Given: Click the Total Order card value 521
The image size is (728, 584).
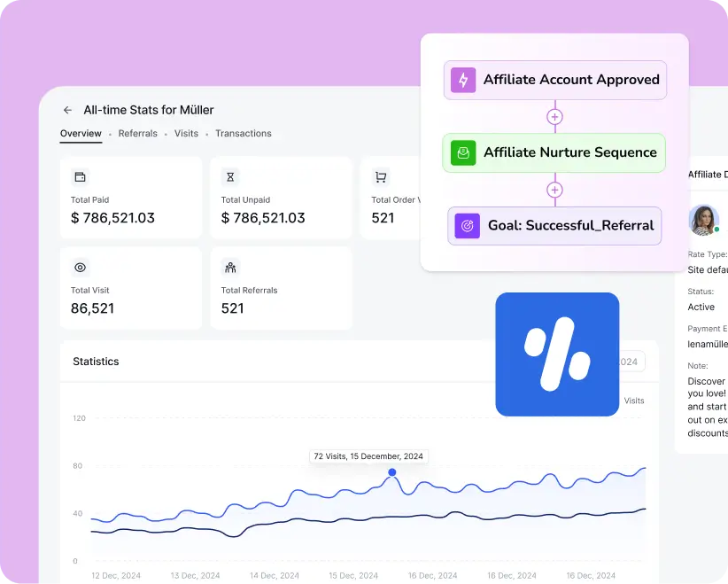Looking at the screenshot, I should pos(383,218).
